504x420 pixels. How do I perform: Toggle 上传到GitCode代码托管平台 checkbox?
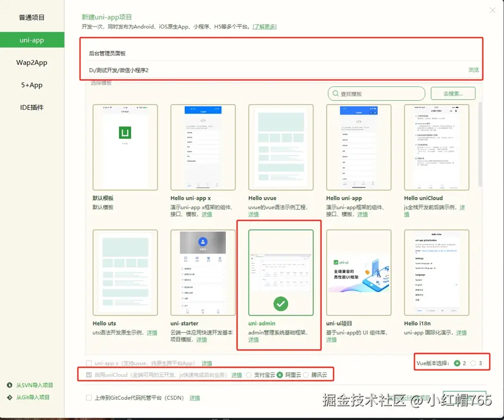89,398
